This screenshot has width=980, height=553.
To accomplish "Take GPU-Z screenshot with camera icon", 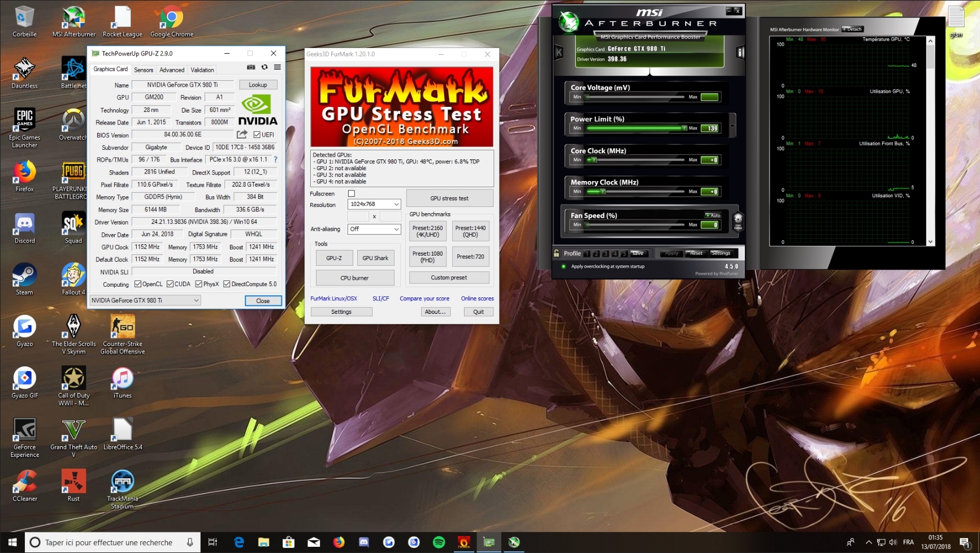I will 251,67.
